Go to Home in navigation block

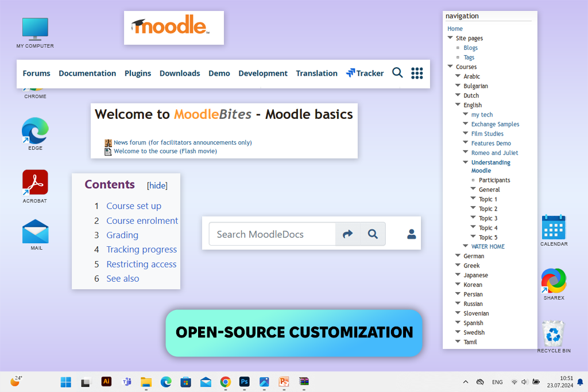pyautogui.click(x=455, y=29)
